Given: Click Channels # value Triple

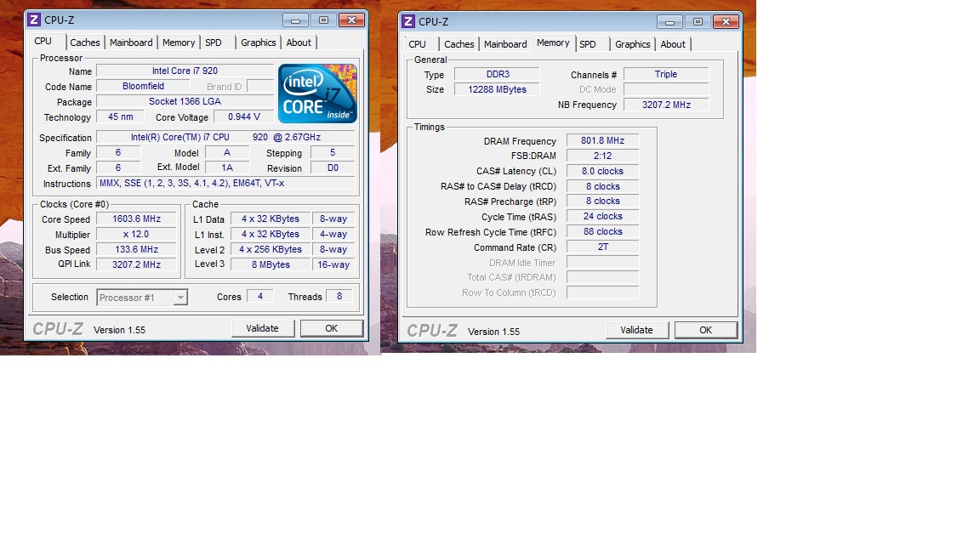Looking at the screenshot, I should [666, 74].
